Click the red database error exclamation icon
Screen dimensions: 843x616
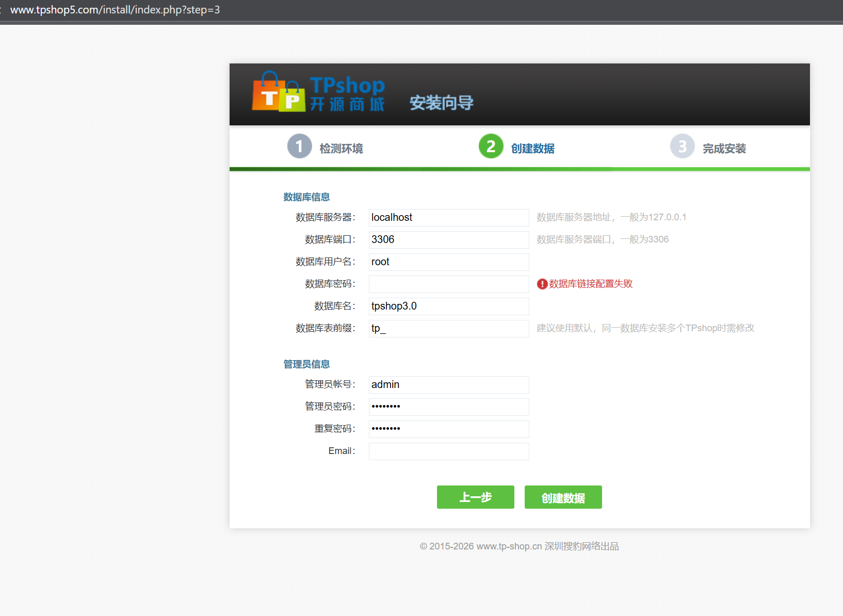tap(542, 284)
